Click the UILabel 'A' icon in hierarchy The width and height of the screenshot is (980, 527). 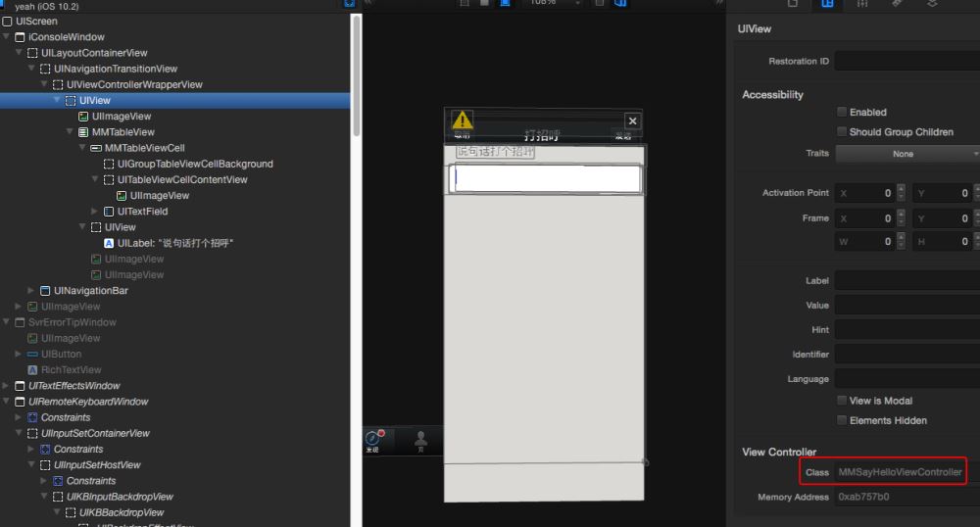pyautogui.click(x=109, y=243)
